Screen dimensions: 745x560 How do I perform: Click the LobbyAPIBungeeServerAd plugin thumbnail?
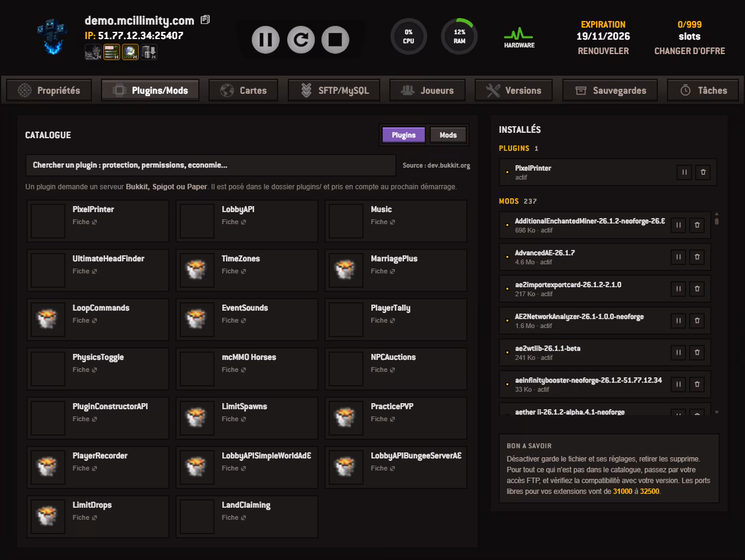(346, 467)
